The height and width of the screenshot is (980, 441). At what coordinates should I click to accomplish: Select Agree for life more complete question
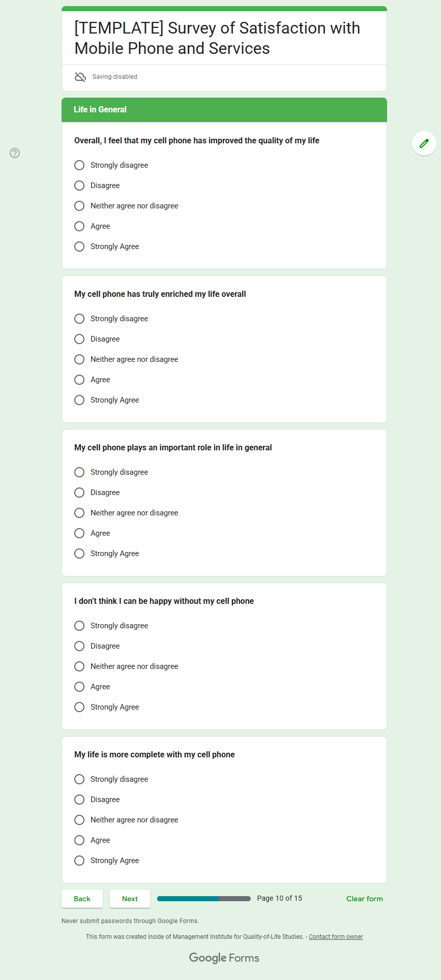pyautogui.click(x=79, y=840)
